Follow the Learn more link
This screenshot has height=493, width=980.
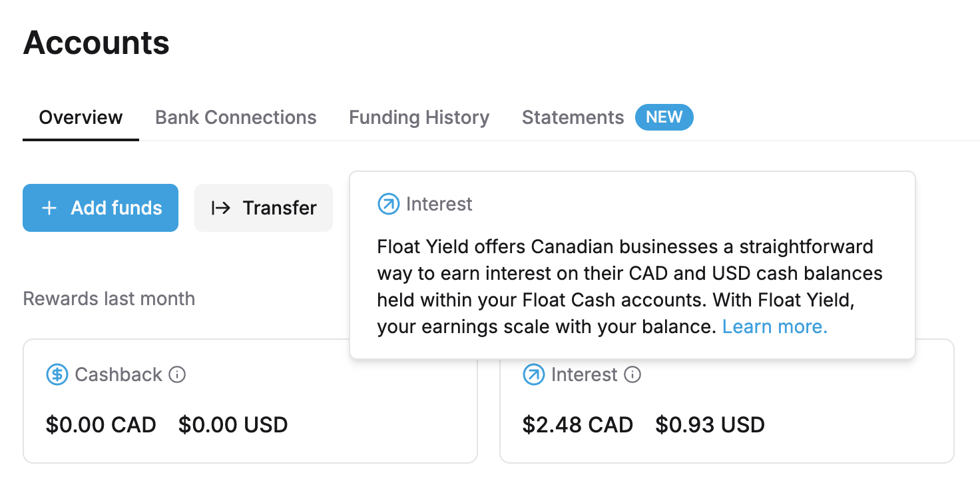(774, 326)
